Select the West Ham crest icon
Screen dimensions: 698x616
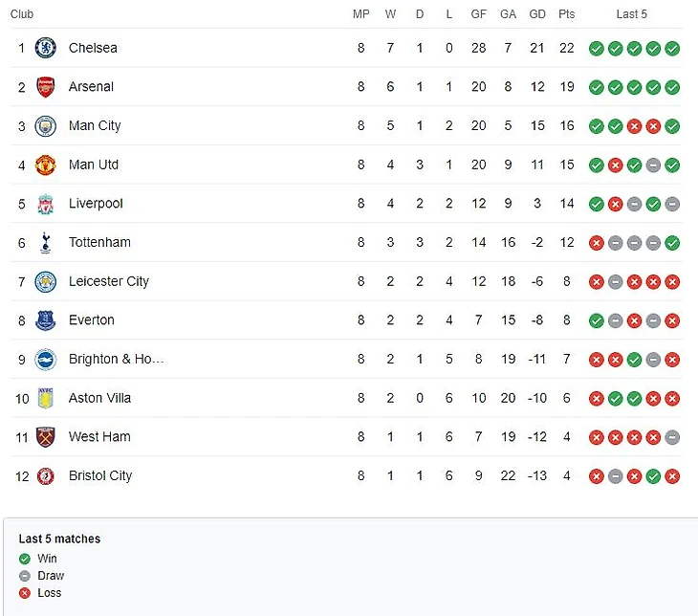tap(45, 437)
